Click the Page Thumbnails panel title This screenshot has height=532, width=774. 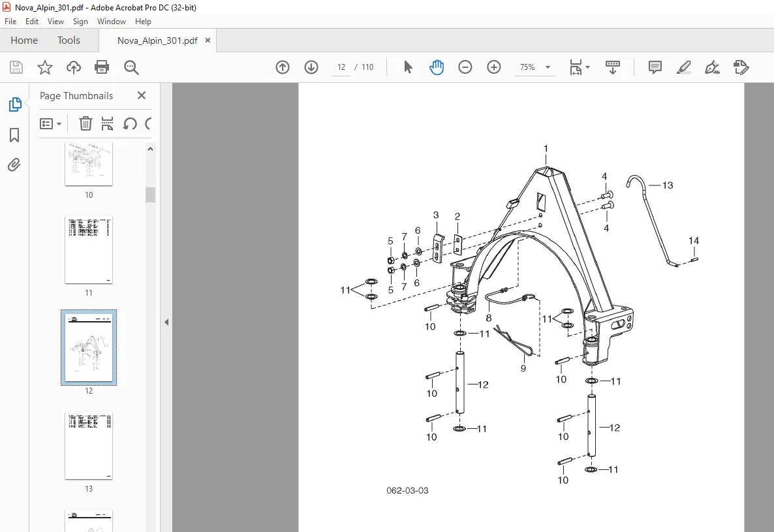tap(76, 96)
